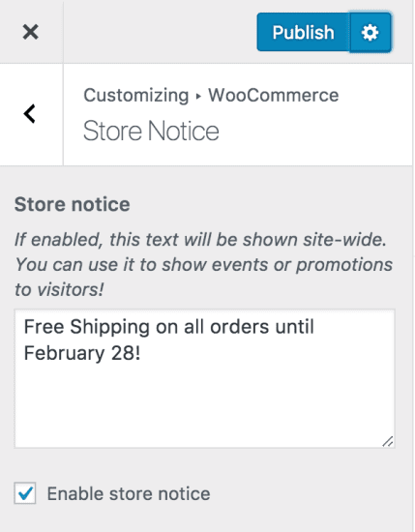Click the bold "Store notice" field label
Viewport: 415px width, 532px height.
pyautogui.click(x=72, y=204)
